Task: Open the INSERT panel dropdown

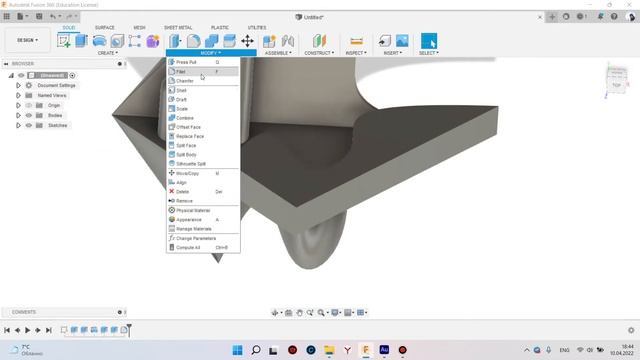Action: (x=393, y=53)
